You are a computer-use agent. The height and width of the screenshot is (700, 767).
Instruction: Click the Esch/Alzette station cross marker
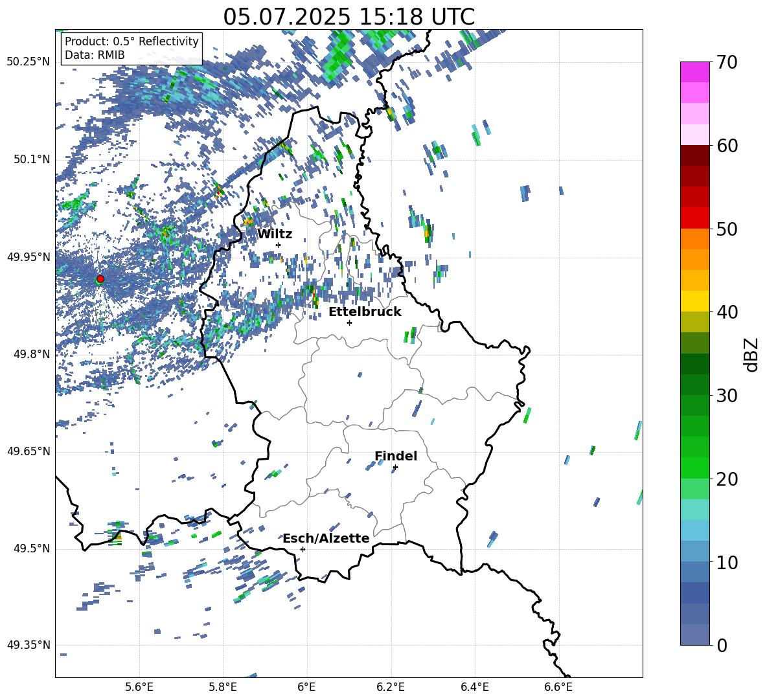pyautogui.click(x=303, y=549)
